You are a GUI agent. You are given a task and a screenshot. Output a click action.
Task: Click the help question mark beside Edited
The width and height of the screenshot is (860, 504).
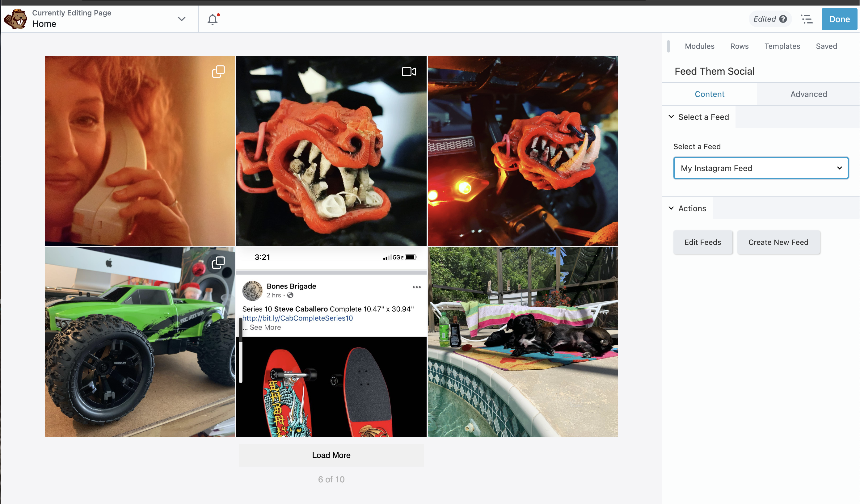click(x=783, y=19)
